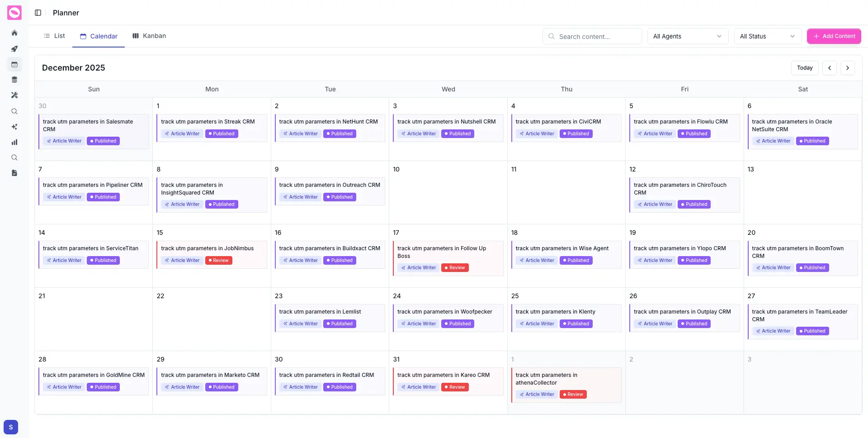
Task: Click the Review status badge on JobNimbus card
Action: point(219,260)
